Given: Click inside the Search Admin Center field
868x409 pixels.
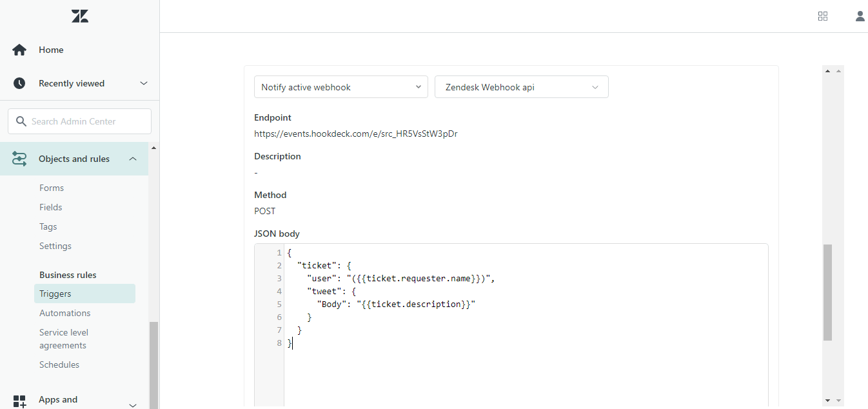Looking at the screenshot, I should [79, 121].
